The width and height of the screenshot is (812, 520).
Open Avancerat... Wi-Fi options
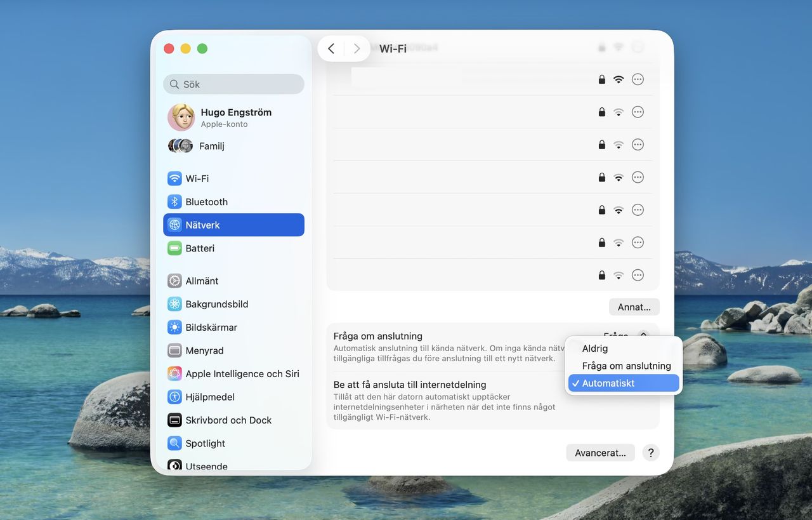599,452
